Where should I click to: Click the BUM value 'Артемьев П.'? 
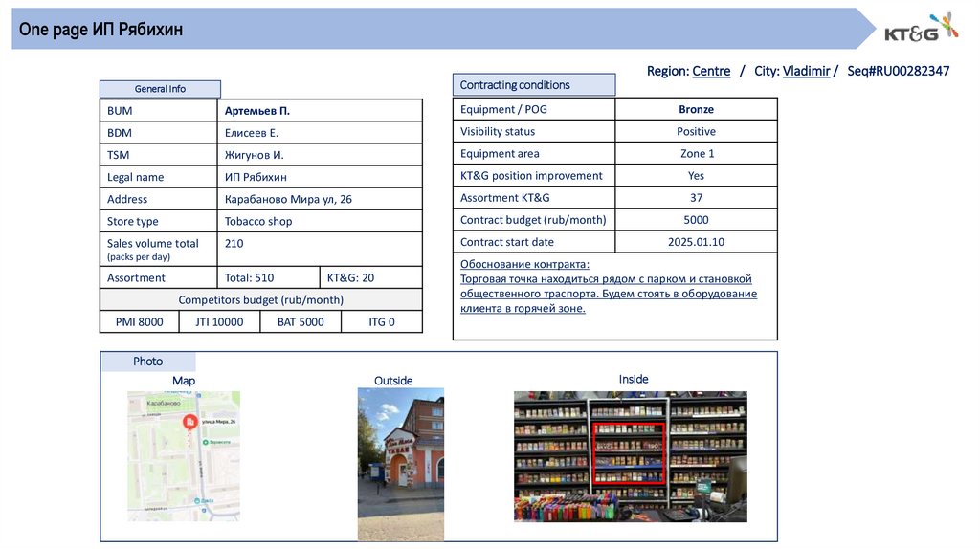pyautogui.click(x=256, y=111)
